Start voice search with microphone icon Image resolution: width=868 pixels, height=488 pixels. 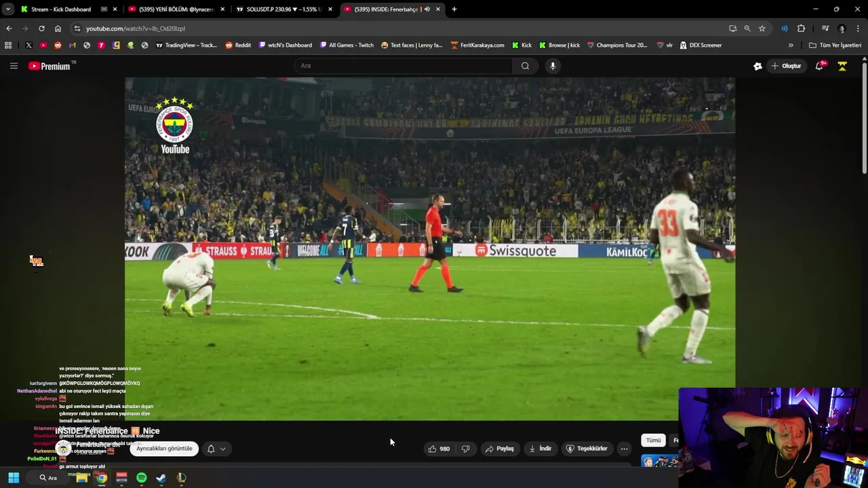553,66
